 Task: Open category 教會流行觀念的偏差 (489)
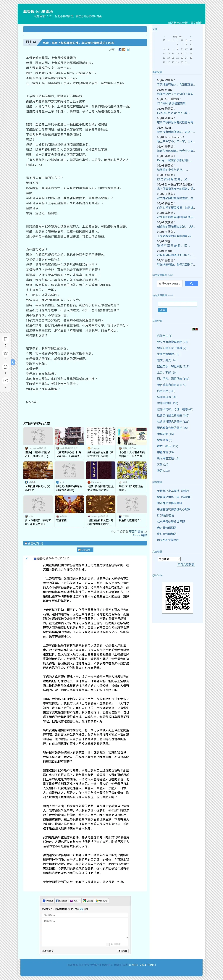pyautogui.click(x=173, y=415)
